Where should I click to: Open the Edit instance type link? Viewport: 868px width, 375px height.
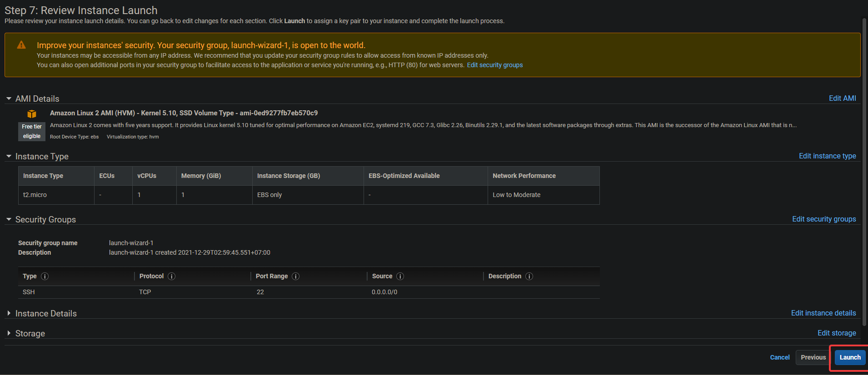tap(827, 156)
